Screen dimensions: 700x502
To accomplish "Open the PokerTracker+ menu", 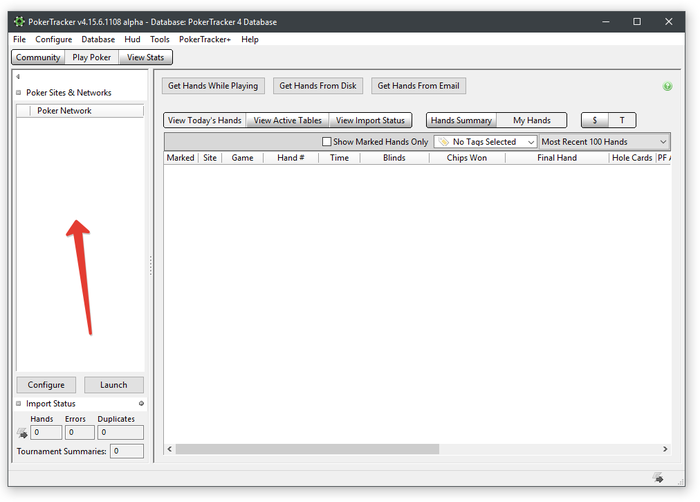I will 205,39.
